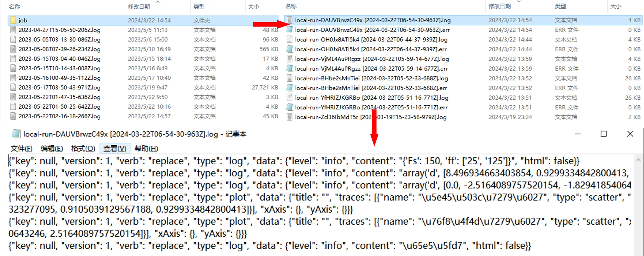The width and height of the screenshot is (644, 256).
Task: Open the 文件(F) menu in Notepad
Action: [x=21, y=149]
